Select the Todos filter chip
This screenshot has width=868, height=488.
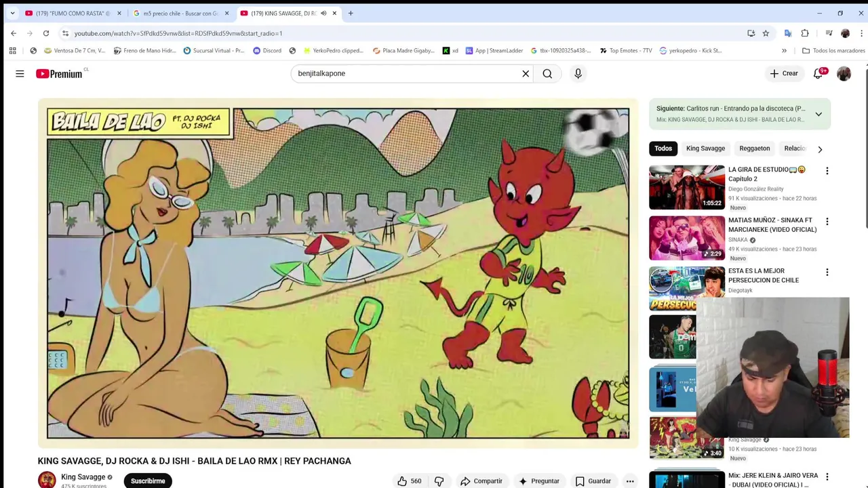pos(663,148)
